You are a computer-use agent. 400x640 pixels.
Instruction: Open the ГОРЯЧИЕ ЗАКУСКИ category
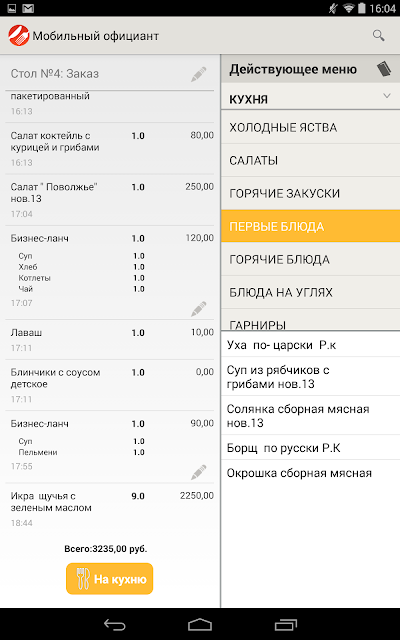tap(311, 193)
